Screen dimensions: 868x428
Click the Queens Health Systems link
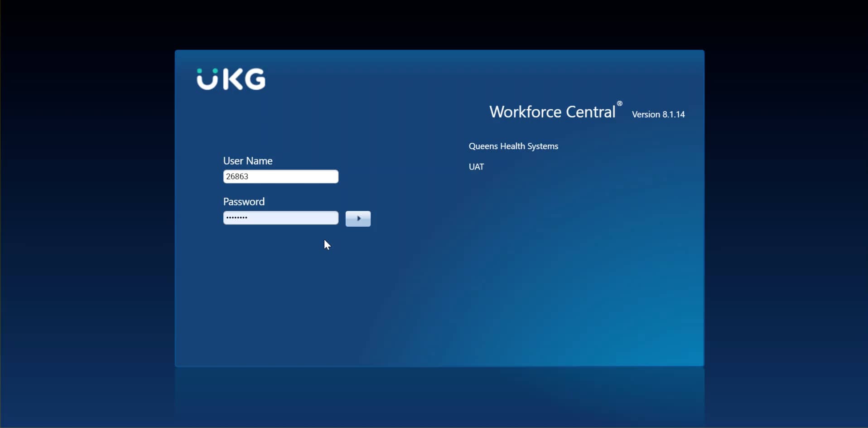(x=513, y=146)
